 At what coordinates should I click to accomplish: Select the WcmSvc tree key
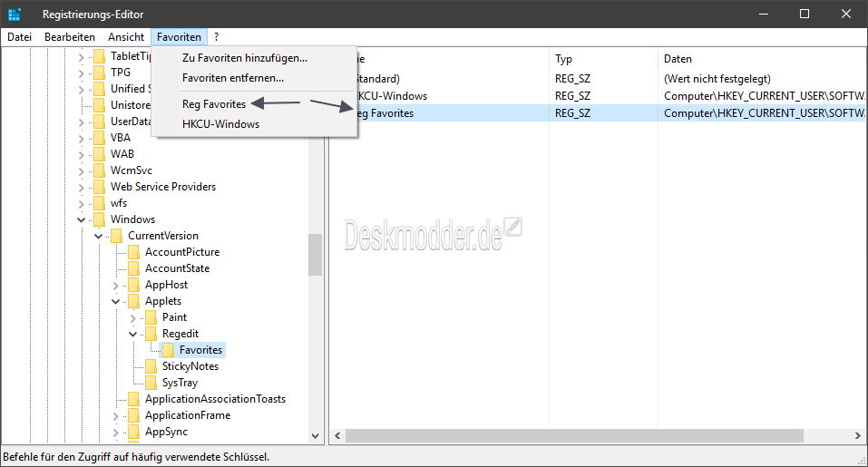pos(132,170)
